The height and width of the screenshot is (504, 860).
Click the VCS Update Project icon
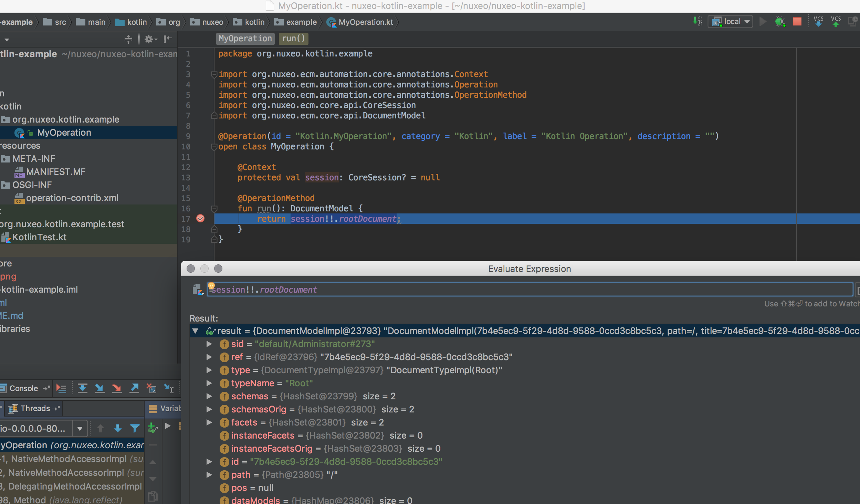(x=818, y=22)
